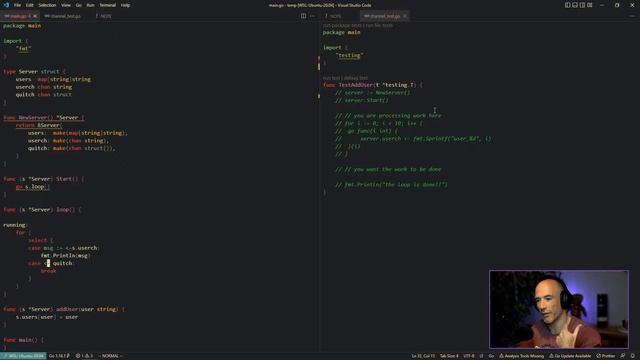The width and height of the screenshot is (640, 360).
Task: Change Tab Size setting in status bar
Action: (449, 356)
